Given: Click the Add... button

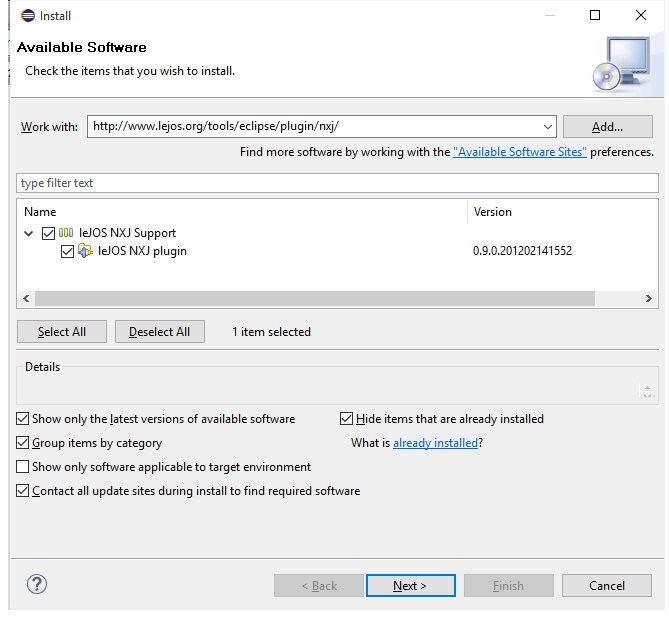Looking at the screenshot, I should coord(607,127).
